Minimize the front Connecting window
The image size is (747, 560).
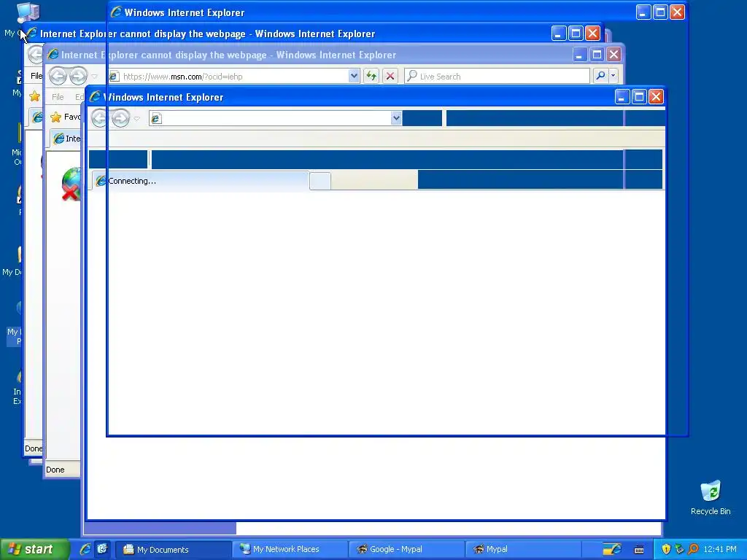pos(622,97)
